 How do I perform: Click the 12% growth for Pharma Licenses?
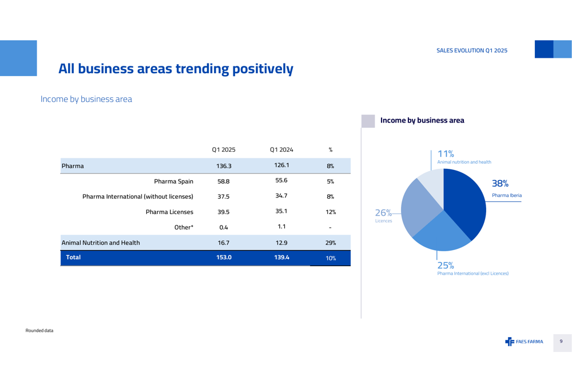(x=331, y=212)
